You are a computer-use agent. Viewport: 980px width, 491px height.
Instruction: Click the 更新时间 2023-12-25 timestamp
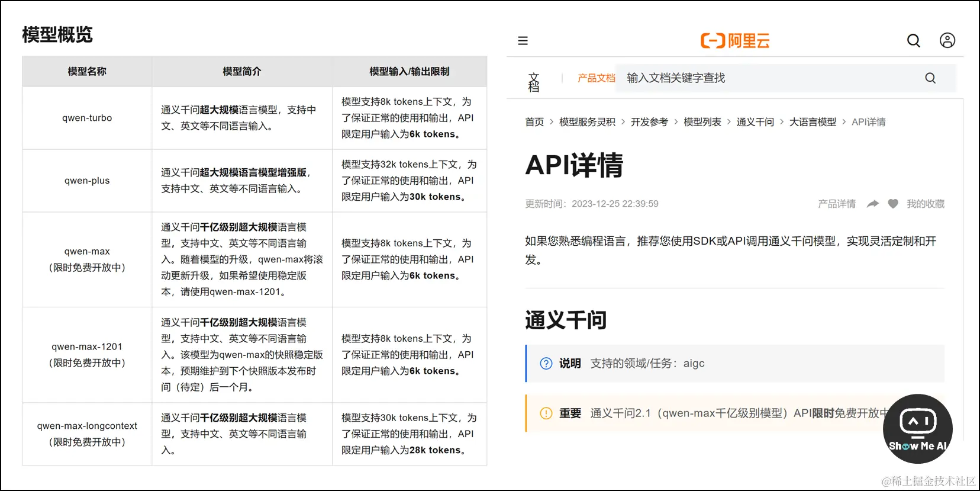tap(592, 204)
